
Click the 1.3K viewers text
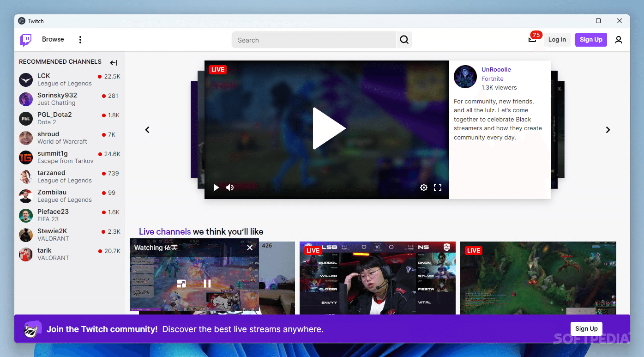coord(499,87)
